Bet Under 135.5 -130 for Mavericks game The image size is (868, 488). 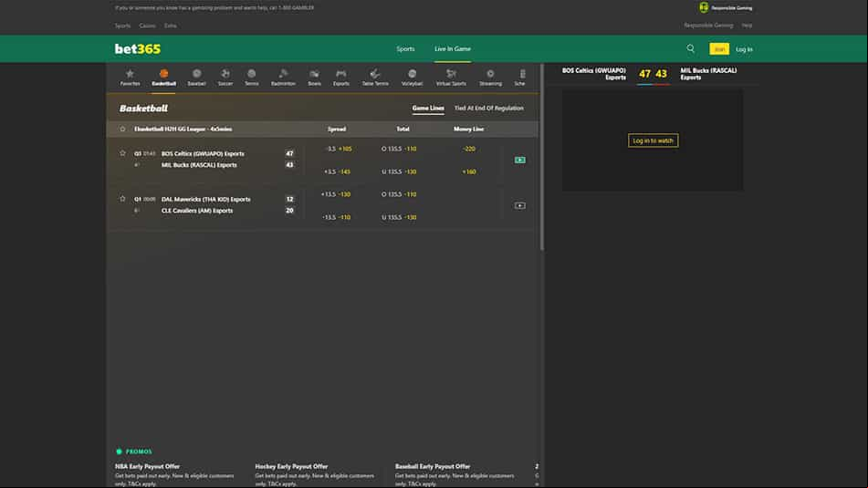click(399, 217)
